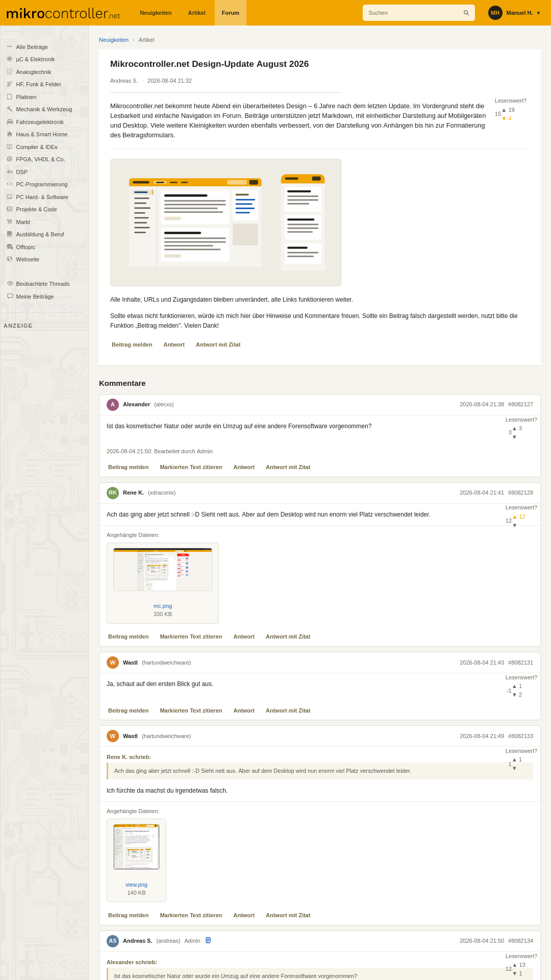551x980 pixels.
Task: Click the Meine Beiträge speech bubble icon
Action: [10, 297]
